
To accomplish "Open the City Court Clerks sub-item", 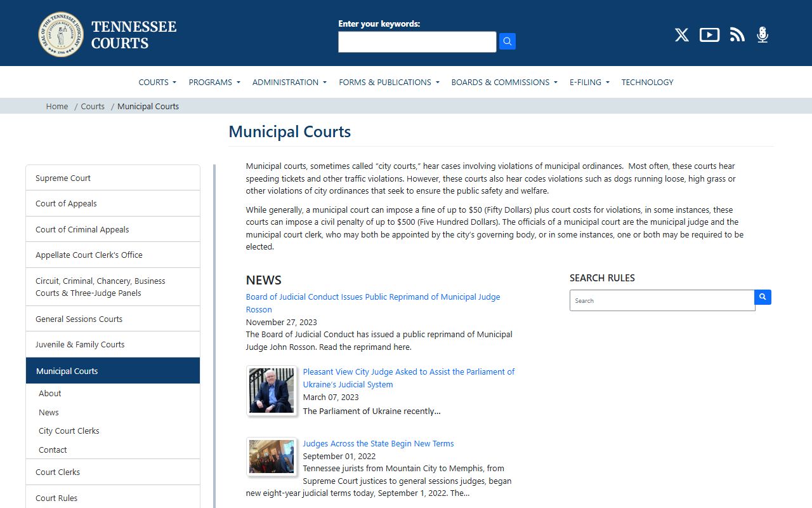I will (69, 431).
